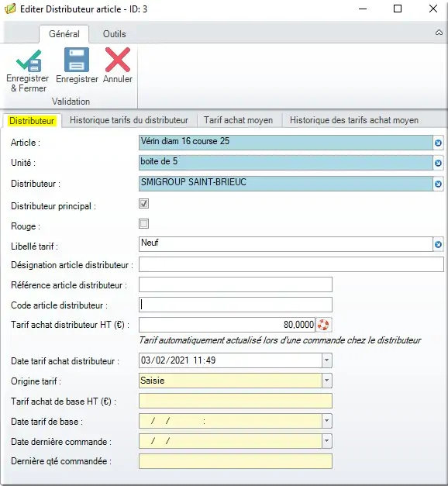The image size is (448, 486).
Task: Expand the Date tarif de base dropdown
Action: coord(326,421)
